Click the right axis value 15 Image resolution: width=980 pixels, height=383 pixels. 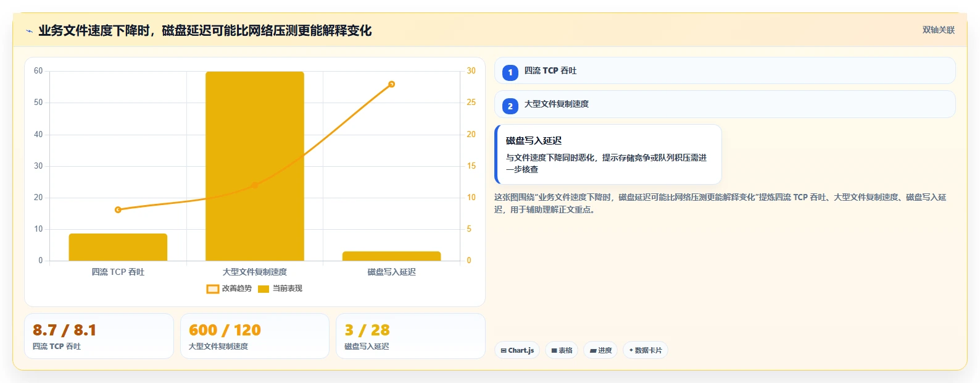[x=471, y=166]
